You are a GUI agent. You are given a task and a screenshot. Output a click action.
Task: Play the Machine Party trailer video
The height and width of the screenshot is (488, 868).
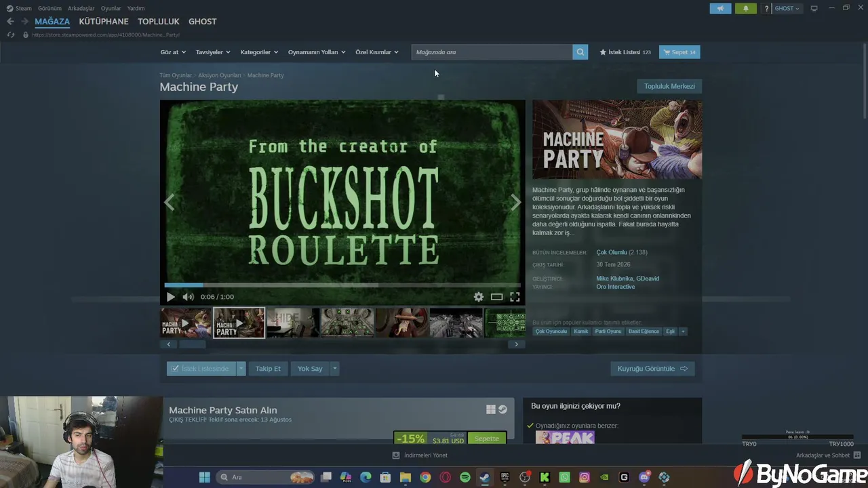click(170, 297)
